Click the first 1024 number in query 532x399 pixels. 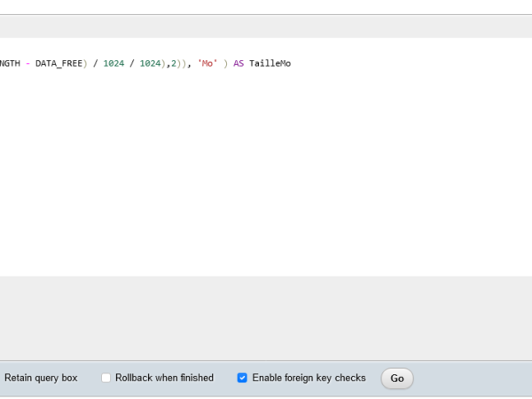click(113, 64)
